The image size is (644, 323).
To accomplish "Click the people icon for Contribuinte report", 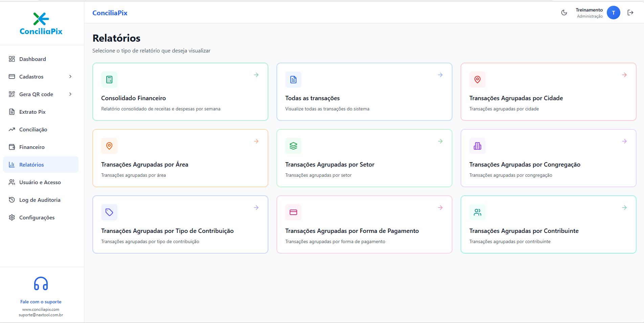I will (478, 212).
